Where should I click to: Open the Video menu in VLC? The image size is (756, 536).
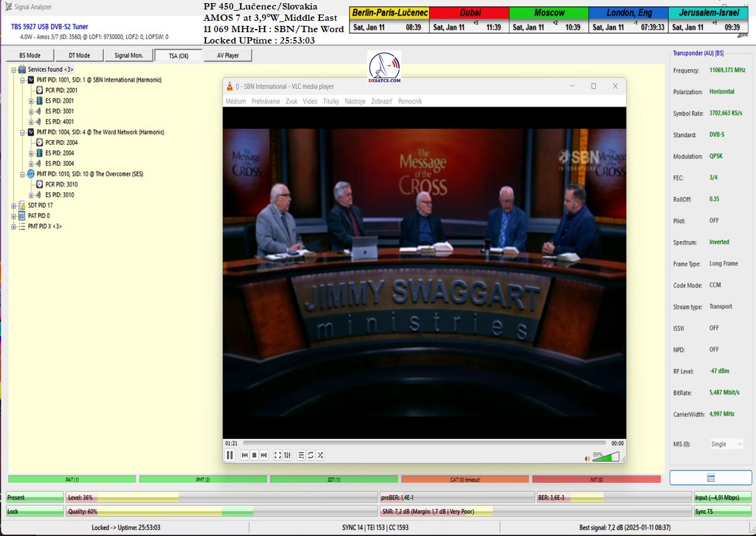[x=309, y=102]
